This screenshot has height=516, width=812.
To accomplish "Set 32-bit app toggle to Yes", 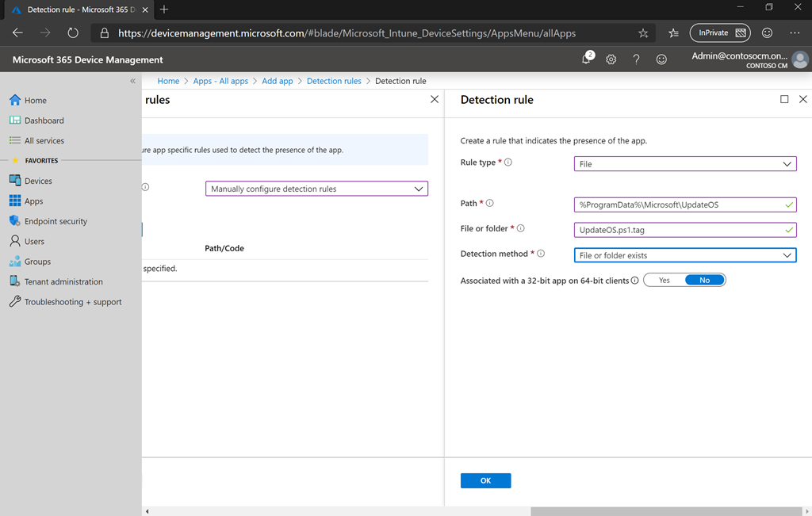I will click(x=664, y=281).
